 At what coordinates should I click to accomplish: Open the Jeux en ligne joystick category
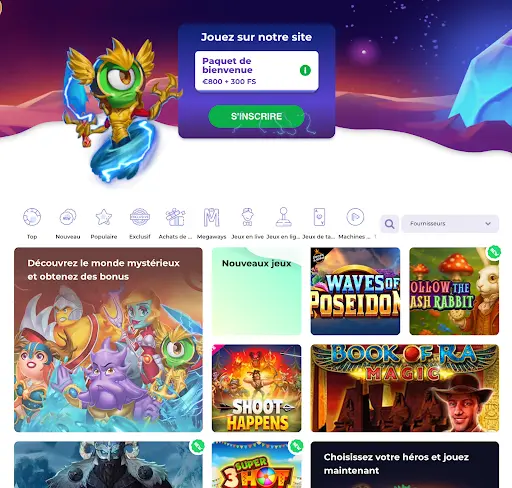point(283,217)
